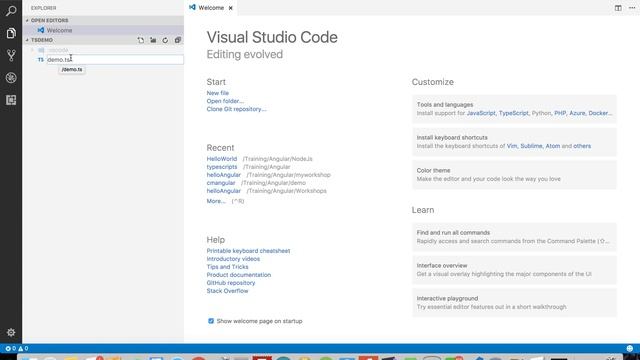Install Sublime keyboard shortcuts link

[531, 146]
